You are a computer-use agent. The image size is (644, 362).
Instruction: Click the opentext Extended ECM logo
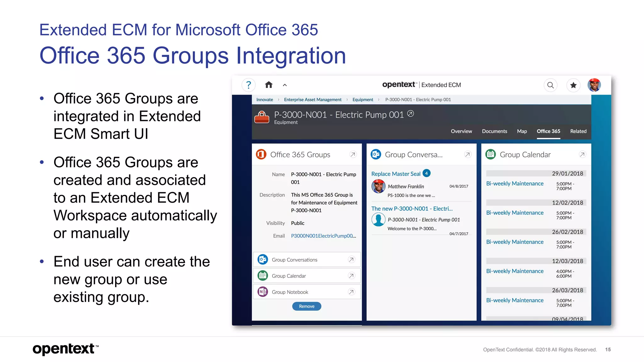421,85
